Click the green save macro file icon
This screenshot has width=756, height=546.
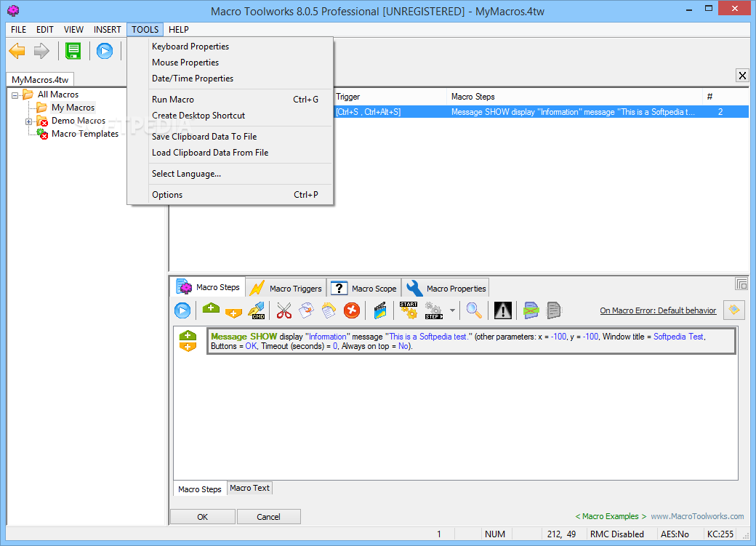coord(73,51)
